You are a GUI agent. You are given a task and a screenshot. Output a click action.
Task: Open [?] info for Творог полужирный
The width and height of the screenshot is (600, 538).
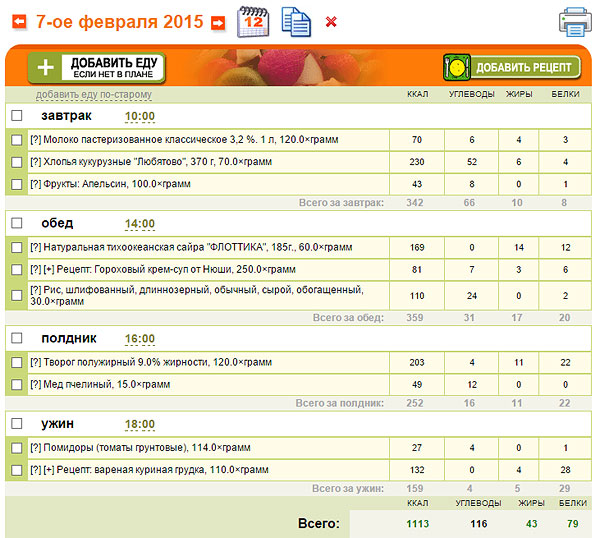pyautogui.click(x=35, y=361)
